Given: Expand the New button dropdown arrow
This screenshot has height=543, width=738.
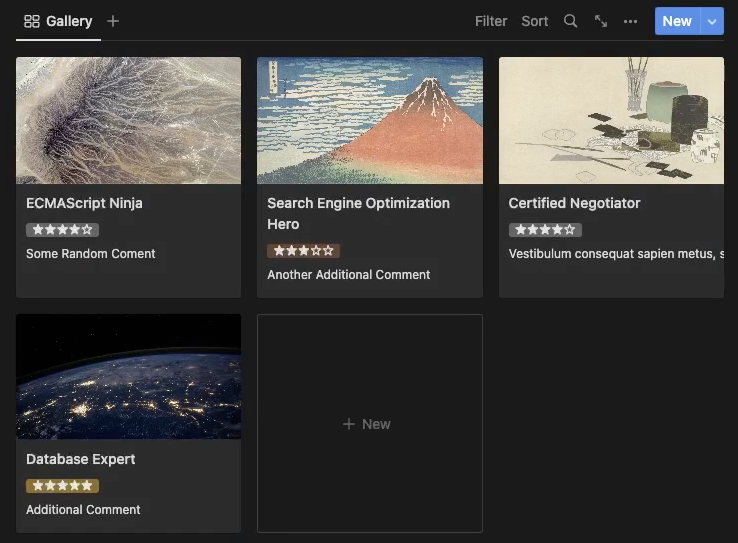Looking at the screenshot, I should [712, 21].
